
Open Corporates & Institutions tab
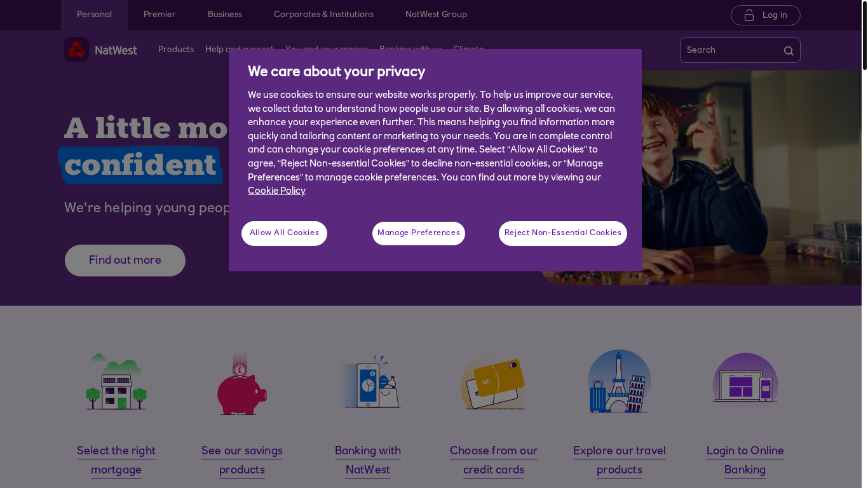click(323, 15)
